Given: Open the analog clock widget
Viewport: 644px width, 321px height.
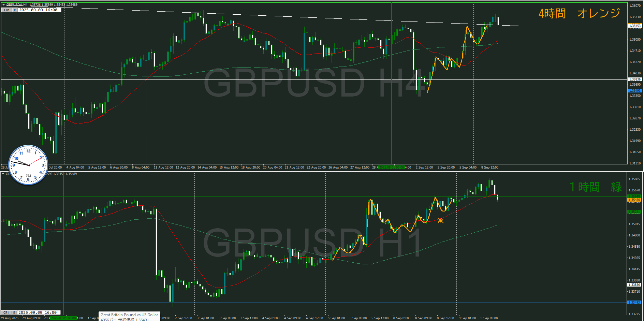Looking at the screenshot, I should (28, 165).
